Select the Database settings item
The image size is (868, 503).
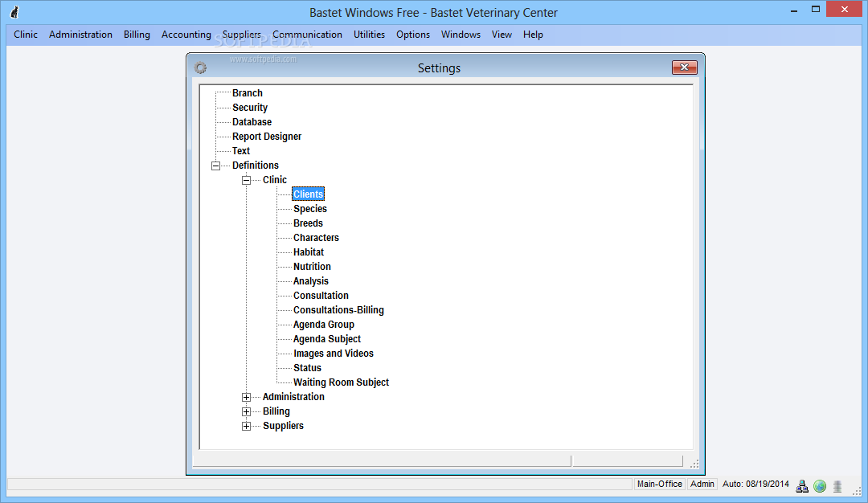coord(252,122)
